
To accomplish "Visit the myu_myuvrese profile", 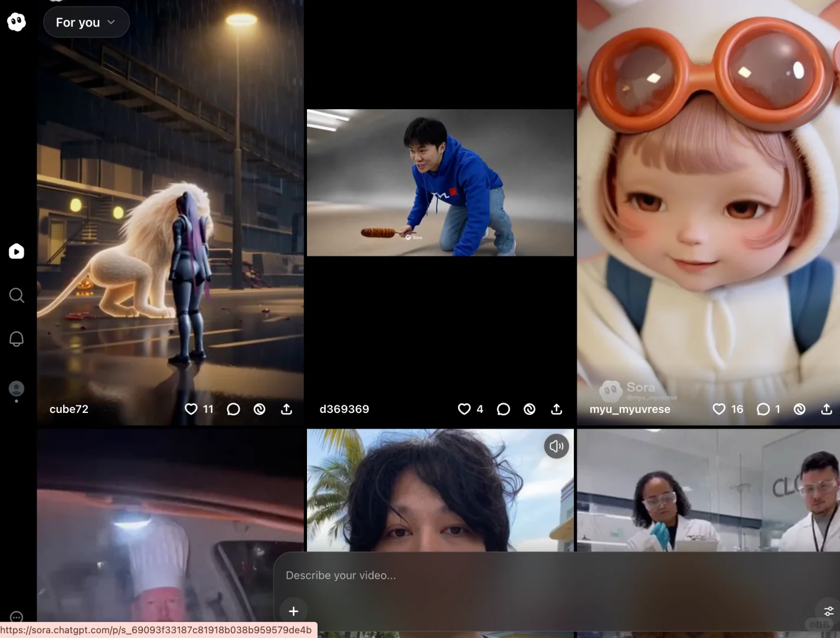I will [x=630, y=409].
